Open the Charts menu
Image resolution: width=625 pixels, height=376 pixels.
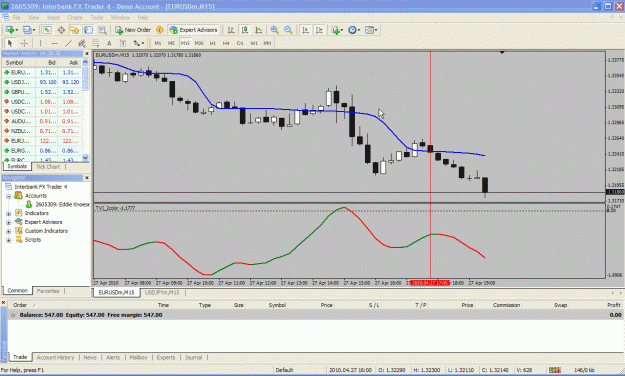point(75,18)
